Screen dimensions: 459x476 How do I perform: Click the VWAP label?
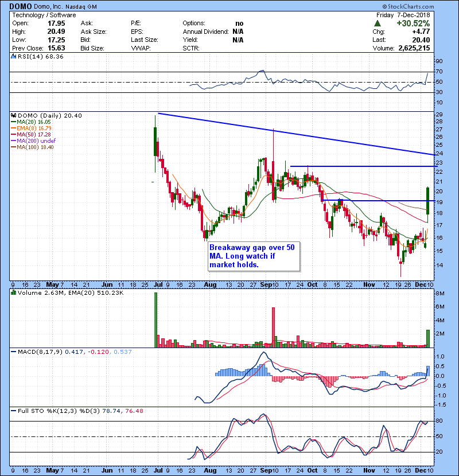141,48
